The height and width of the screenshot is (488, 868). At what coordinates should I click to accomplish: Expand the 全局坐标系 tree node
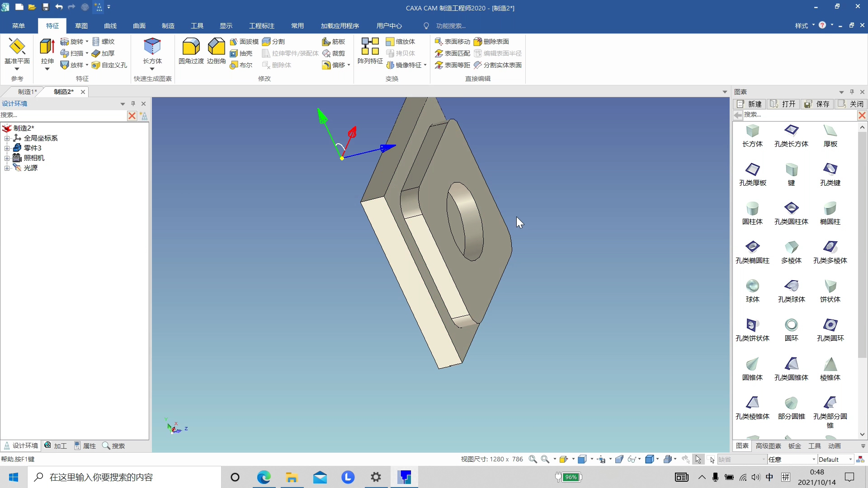tap(7, 138)
